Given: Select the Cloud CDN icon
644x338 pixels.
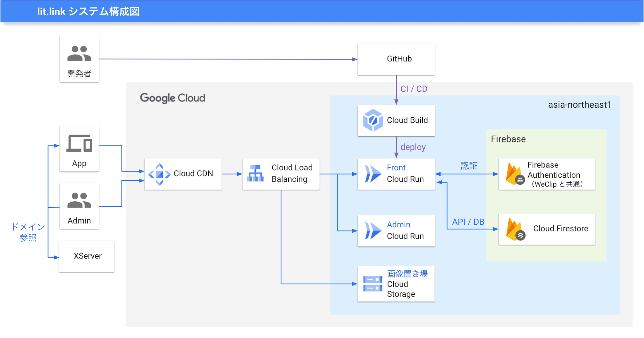Looking at the screenshot, I should click(159, 174).
